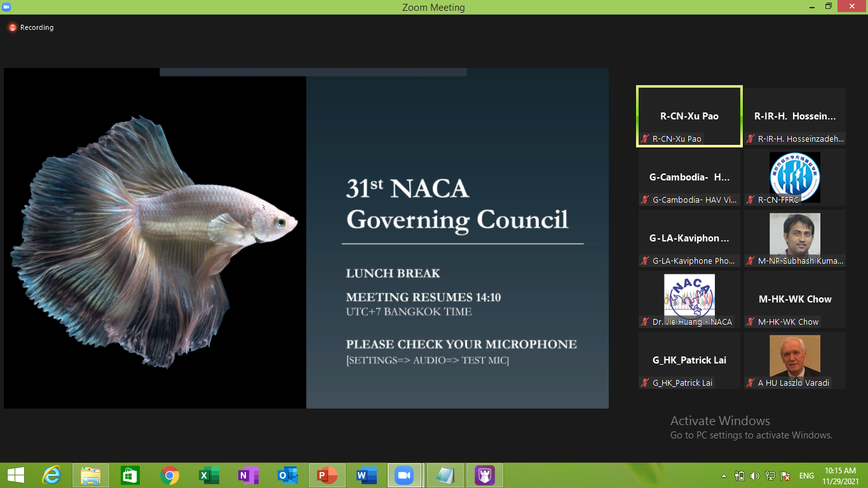Open OneNote from the taskbar

pyautogui.click(x=248, y=475)
